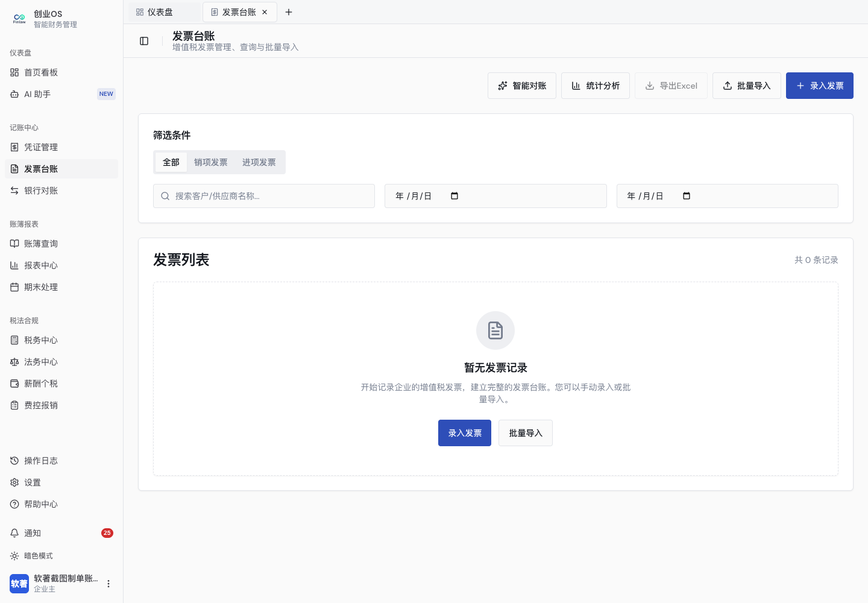The height and width of the screenshot is (603, 868).
Task: Click 录入发票 in empty state
Action: [x=465, y=433]
